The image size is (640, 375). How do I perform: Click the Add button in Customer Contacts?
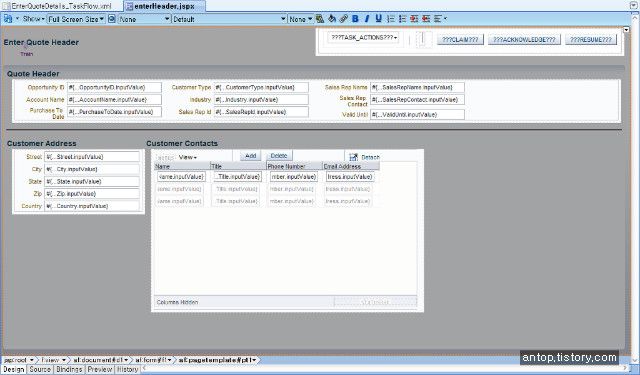pos(250,155)
